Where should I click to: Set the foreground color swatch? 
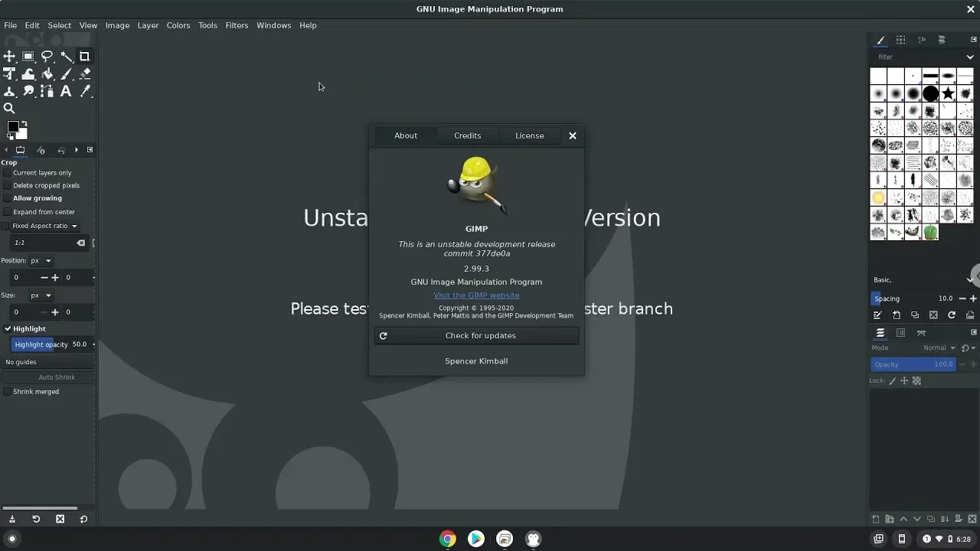[13, 127]
